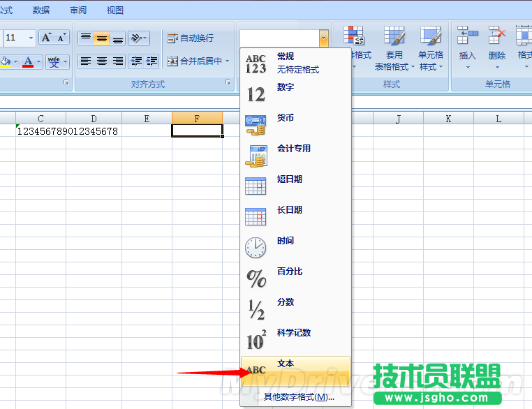Open font color dropdown arrow

pos(38,61)
